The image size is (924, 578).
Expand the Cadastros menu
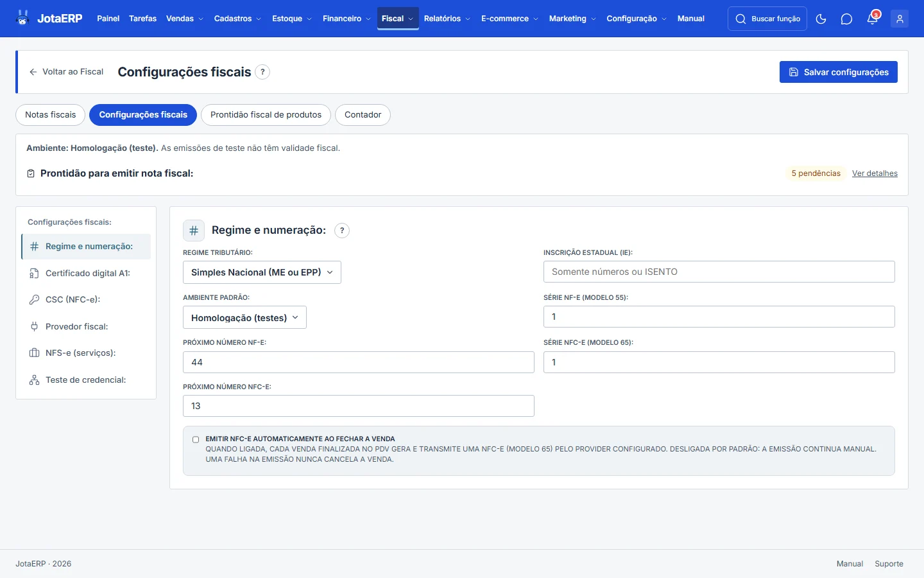(237, 19)
